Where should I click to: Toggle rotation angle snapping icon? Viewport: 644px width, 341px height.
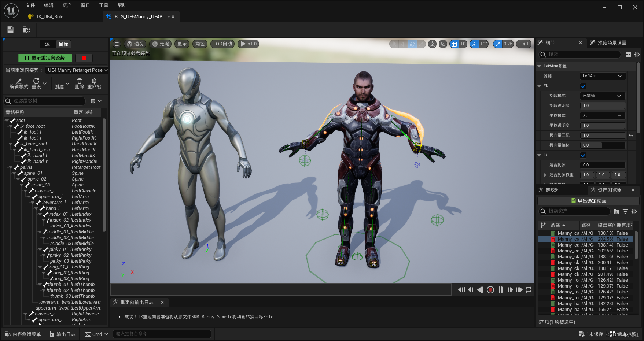[x=474, y=44]
